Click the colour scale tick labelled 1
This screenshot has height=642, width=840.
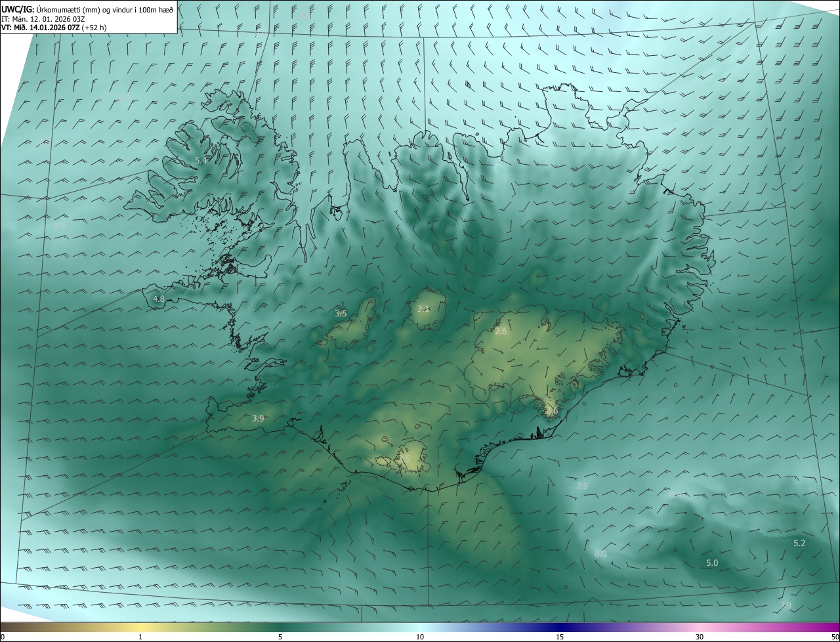pyautogui.click(x=140, y=637)
